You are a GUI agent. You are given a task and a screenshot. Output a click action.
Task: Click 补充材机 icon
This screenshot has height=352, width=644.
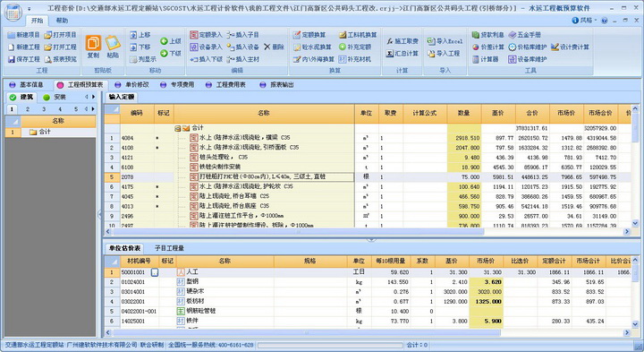pyautogui.click(x=343, y=59)
